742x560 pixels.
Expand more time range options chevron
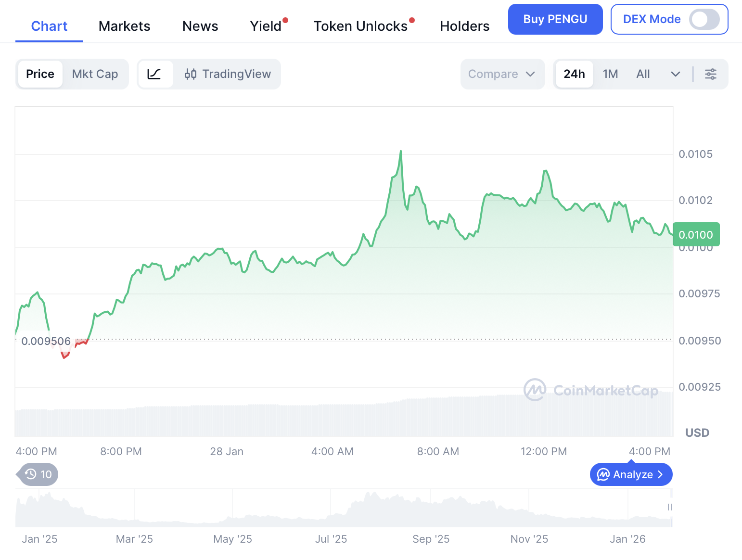[675, 74]
